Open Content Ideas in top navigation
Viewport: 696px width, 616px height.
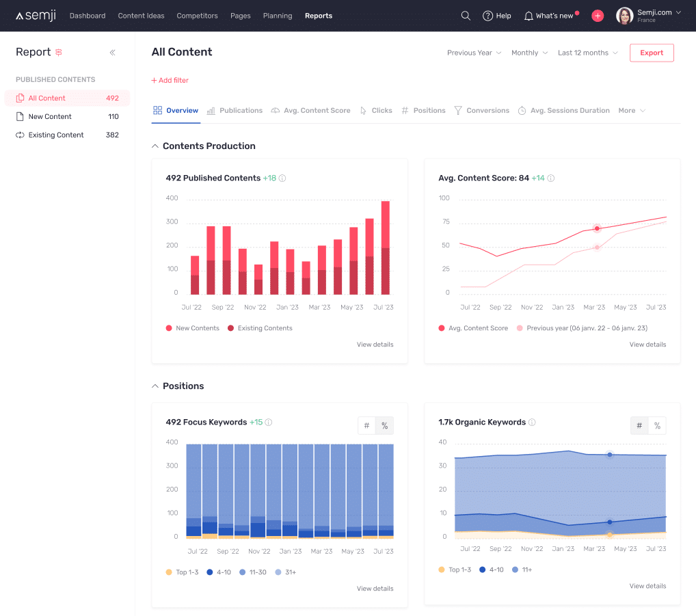[x=141, y=16]
